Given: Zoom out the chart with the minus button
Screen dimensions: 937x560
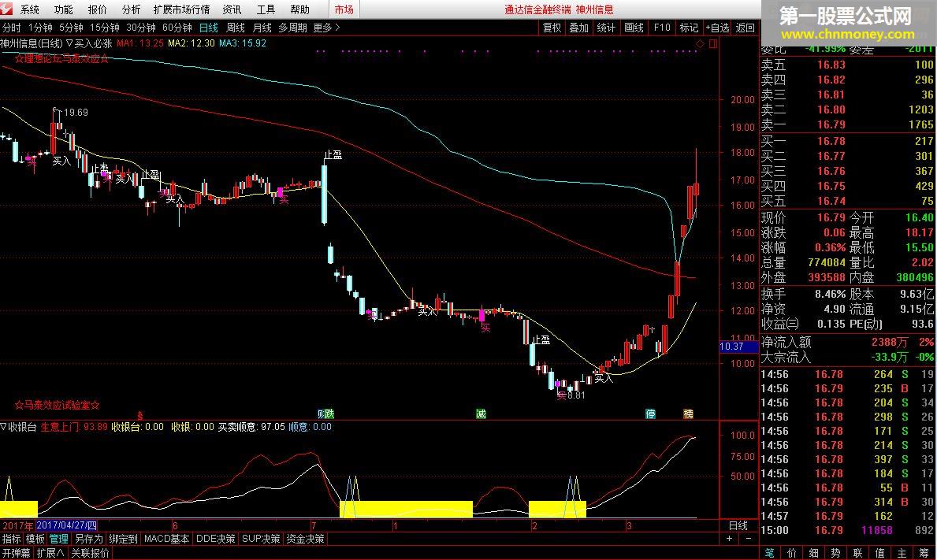Looking at the screenshot, I should pyautogui.click(x=749, y=539).
